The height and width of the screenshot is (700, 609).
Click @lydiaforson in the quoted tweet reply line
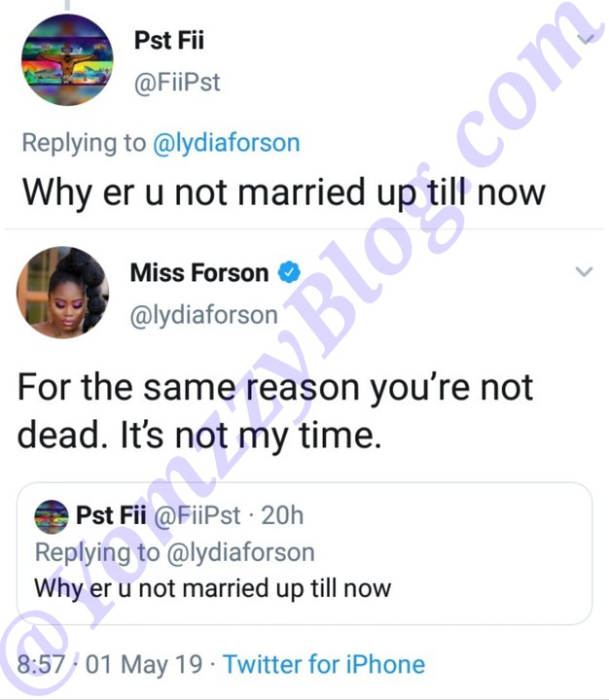tap(241, 552)
